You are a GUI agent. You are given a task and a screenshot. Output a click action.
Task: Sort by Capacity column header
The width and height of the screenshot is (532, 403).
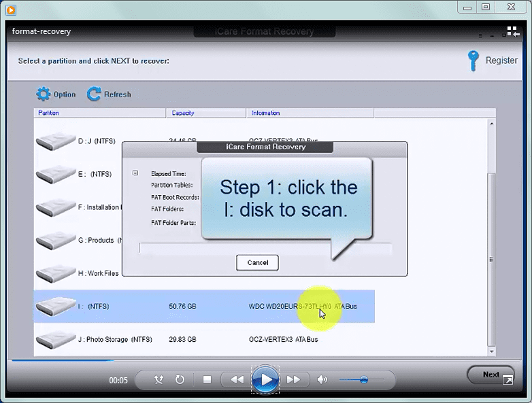pos(206,113)
